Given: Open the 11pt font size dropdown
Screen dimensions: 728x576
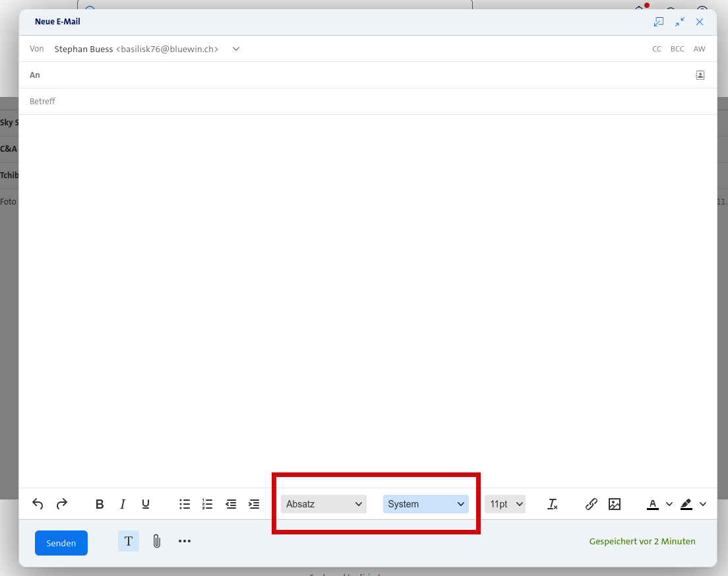Looking at the screenshot, I should click(x=505, y=504).
